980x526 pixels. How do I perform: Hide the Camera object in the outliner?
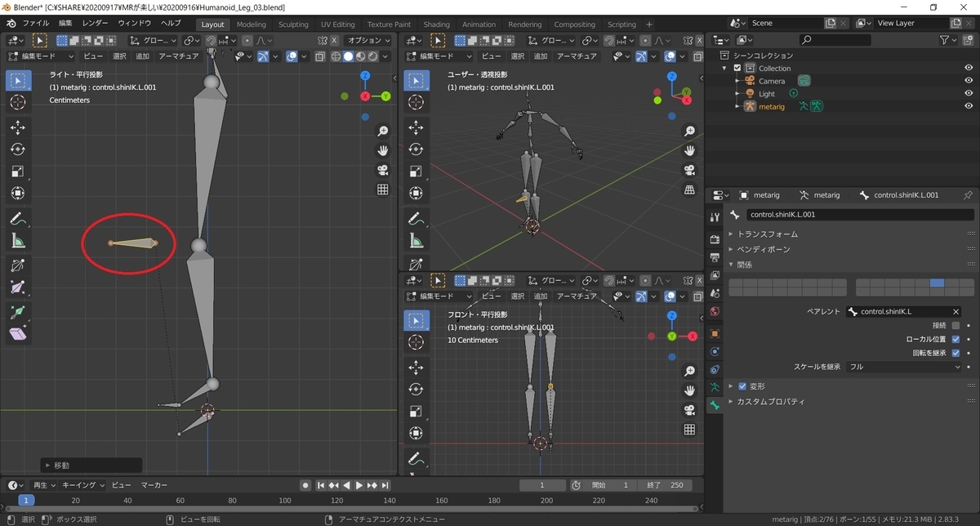(x=969, y=81)
